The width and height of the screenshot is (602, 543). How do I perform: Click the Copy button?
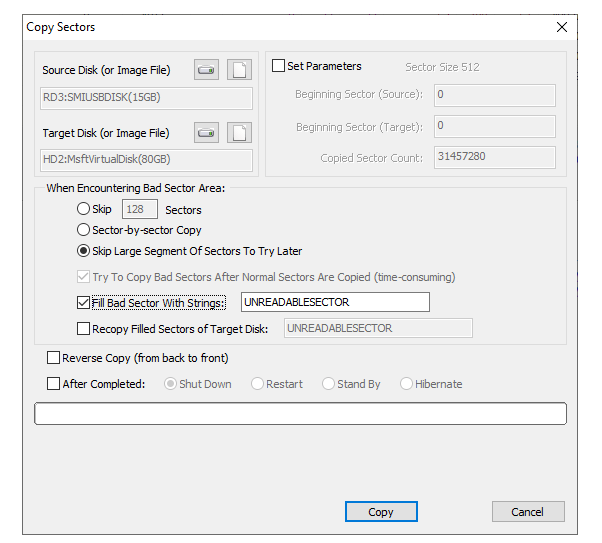[381, 512]
